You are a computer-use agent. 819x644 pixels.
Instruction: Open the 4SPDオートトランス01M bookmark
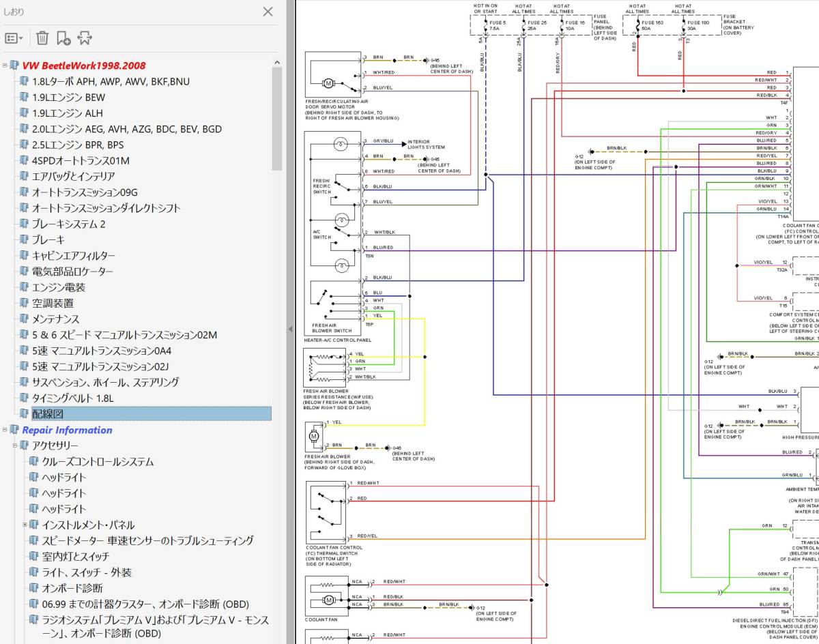[x=81, y=160]
